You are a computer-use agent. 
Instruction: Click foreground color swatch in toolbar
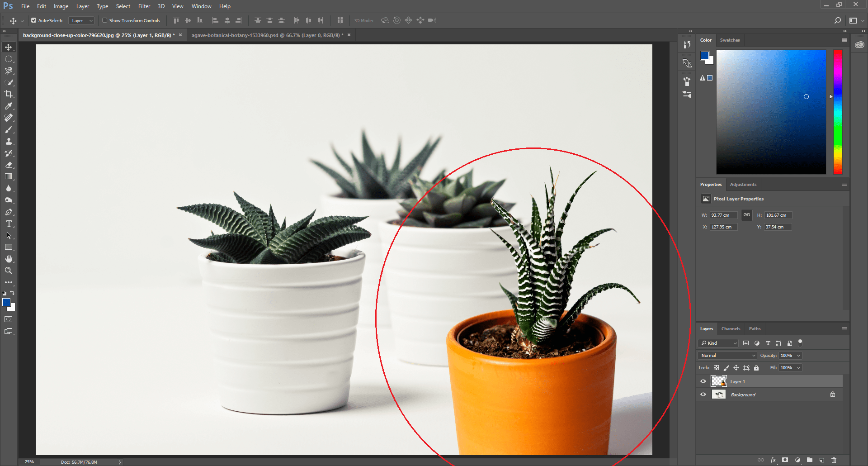click(x=6, y=302)
